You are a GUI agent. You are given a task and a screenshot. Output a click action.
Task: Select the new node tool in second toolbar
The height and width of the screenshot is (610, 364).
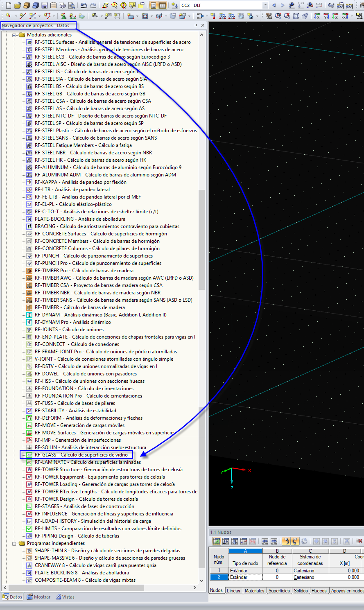(9, 16)
